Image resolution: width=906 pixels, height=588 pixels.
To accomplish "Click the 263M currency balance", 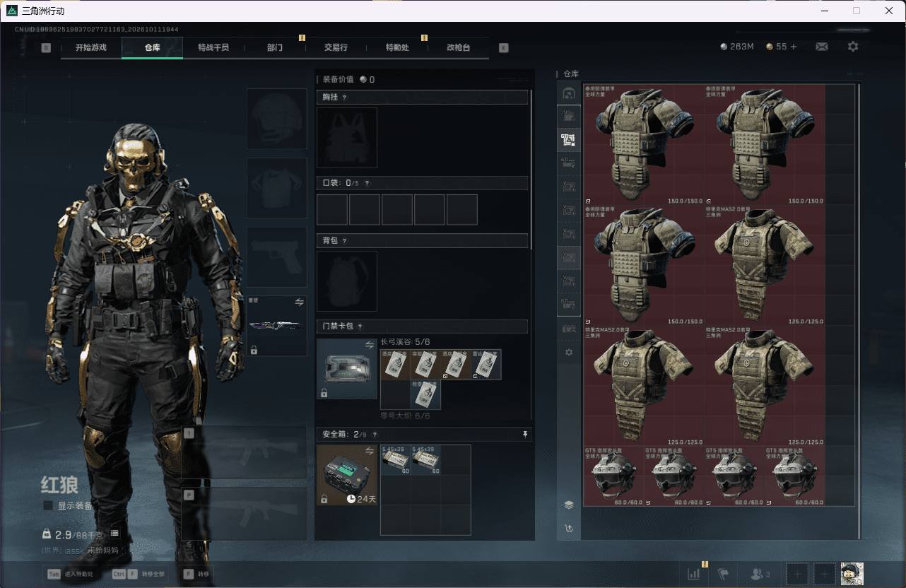I will pyautogui.click(x=737, y=47).
